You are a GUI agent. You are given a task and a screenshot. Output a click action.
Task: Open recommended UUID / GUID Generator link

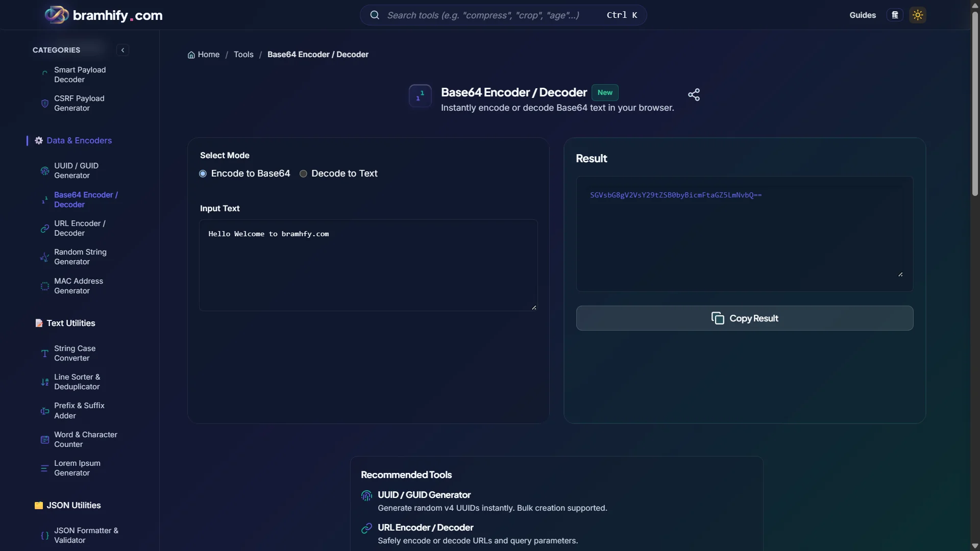tap(424, 495)
